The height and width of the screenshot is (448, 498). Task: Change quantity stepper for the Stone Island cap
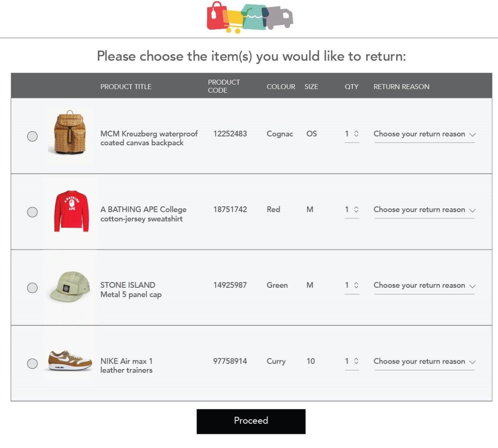pos(356,285)
